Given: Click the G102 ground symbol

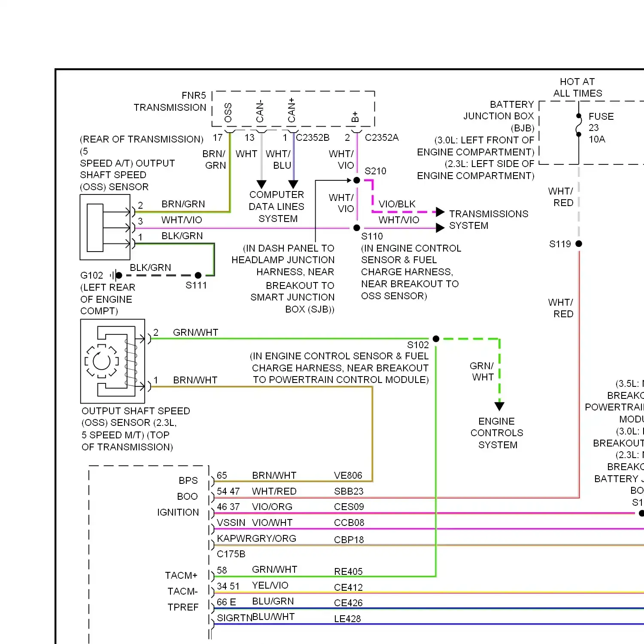Looking at the screenshot, I should pos(116,275).
